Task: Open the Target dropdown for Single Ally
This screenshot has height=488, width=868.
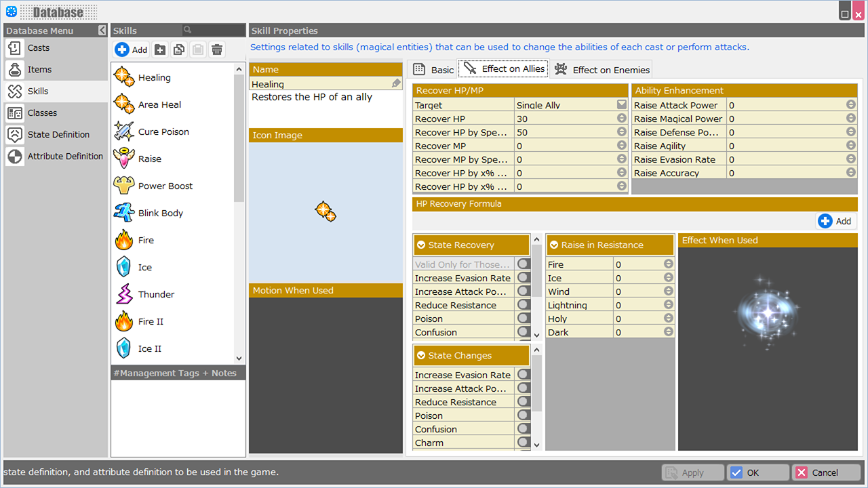Action: [x=621, y=105]
